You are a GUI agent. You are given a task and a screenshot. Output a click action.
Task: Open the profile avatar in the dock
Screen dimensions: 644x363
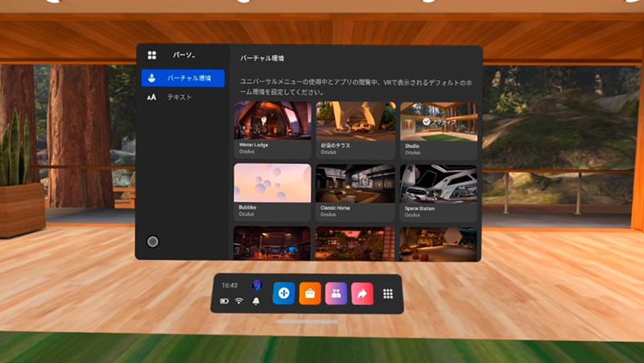(257, 285)
